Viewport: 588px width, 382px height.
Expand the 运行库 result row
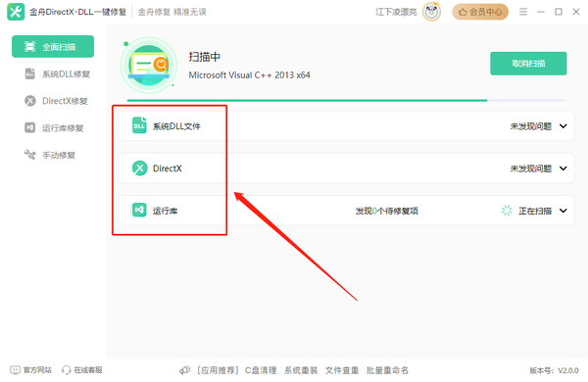tap(563, 211)
